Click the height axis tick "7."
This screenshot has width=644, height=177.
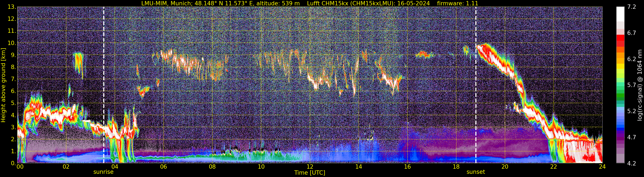click(x=13, y=79)
